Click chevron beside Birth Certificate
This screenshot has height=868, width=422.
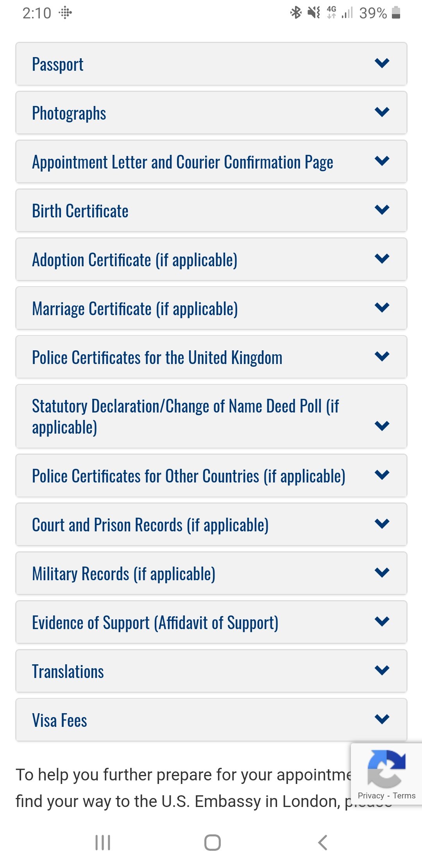pyautogui.click(x=382, y=210)
